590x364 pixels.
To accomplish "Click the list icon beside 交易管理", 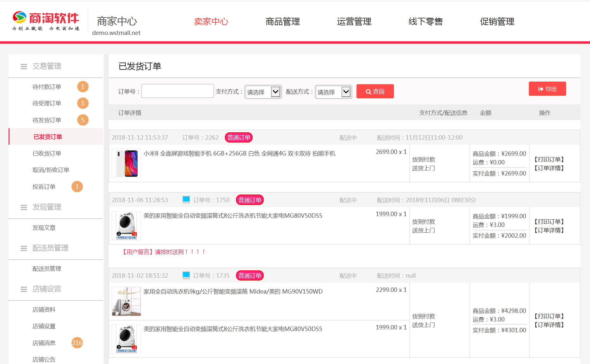I will coord(24,66).
